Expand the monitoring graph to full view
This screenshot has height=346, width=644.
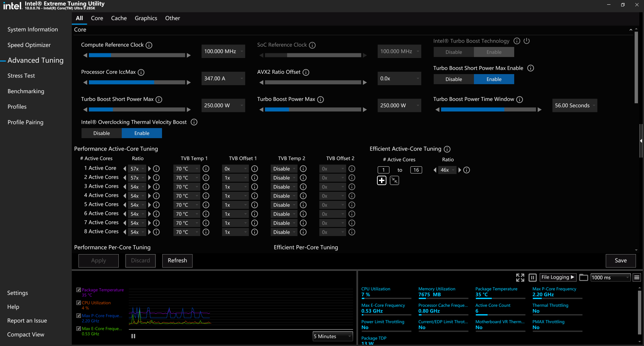pos(520,278)
